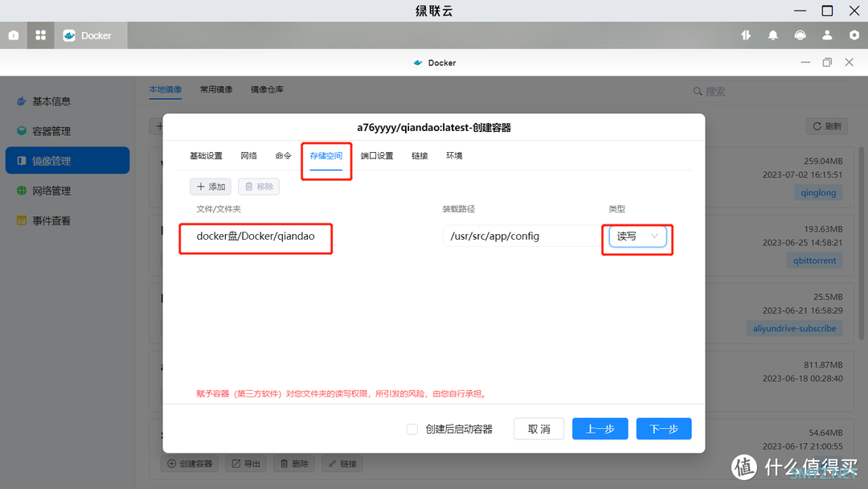This screenshot has width=868, height=489.
Task: Open the hexagon settings icon
Action: [x=854, y=35]
